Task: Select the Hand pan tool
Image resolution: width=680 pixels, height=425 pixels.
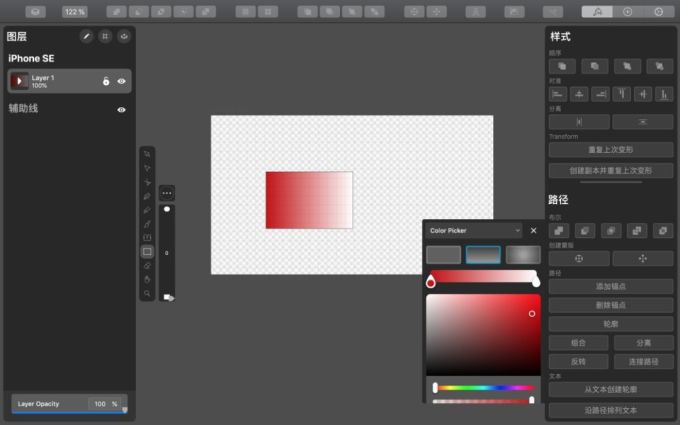Action: [x=147, y=279]
